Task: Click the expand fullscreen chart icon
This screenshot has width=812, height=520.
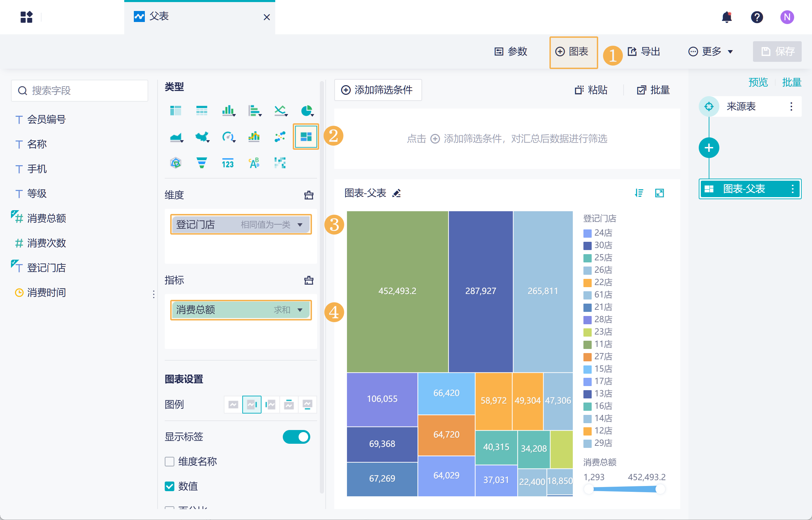Action: tap(659, 193)
